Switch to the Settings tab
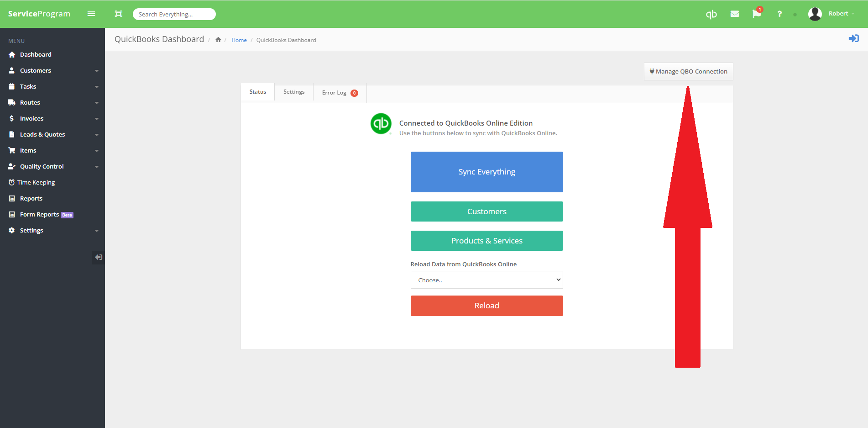Image resolution: width=868 pixels, height=428 pixels. click(294, 92)
